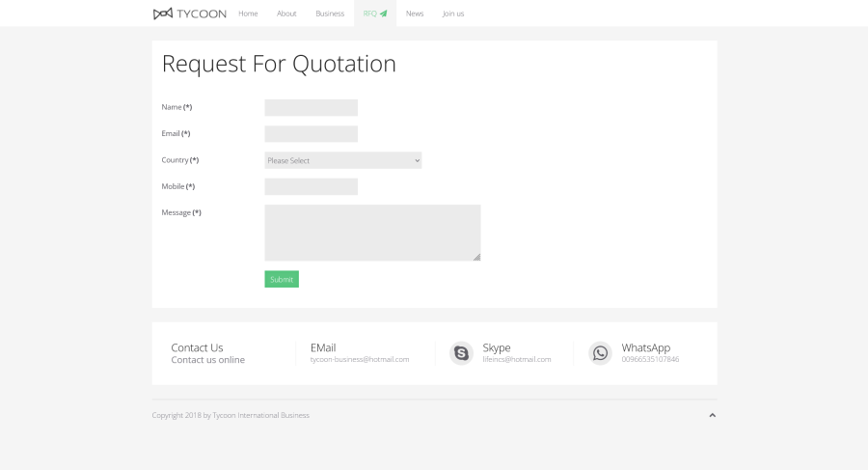Click the WhatsApp number 00966535107846
Viewport: 868px width, 470px height.
click(x=650, y=360)
